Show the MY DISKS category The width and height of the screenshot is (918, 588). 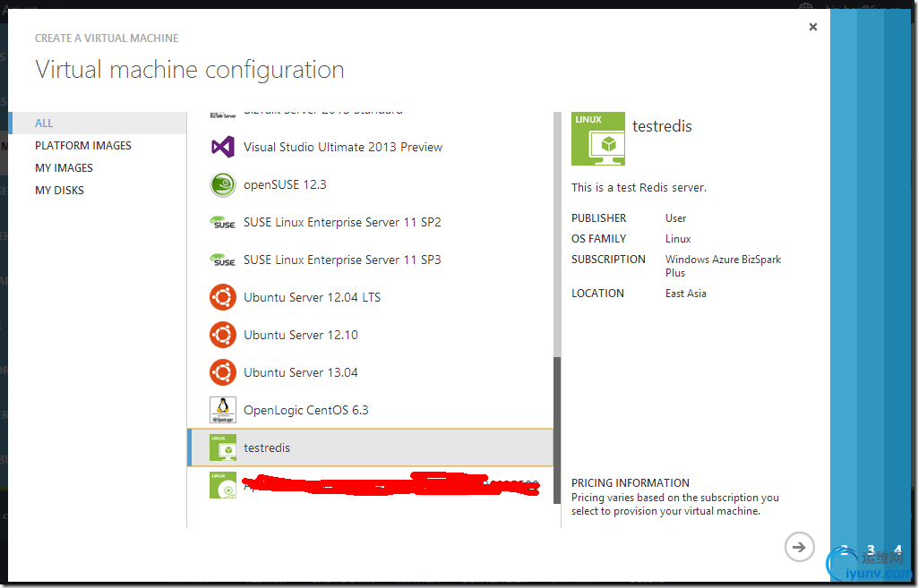59,190
